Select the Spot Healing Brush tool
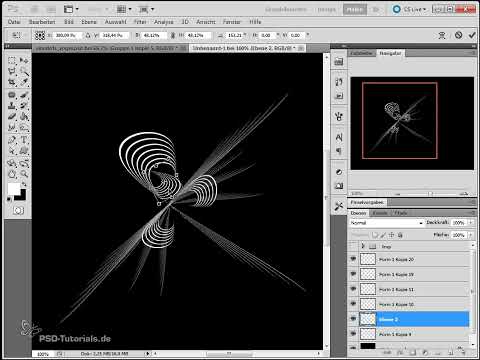This screenshot has height=360, width=480. pyautogui.click(x=12, y=95)
